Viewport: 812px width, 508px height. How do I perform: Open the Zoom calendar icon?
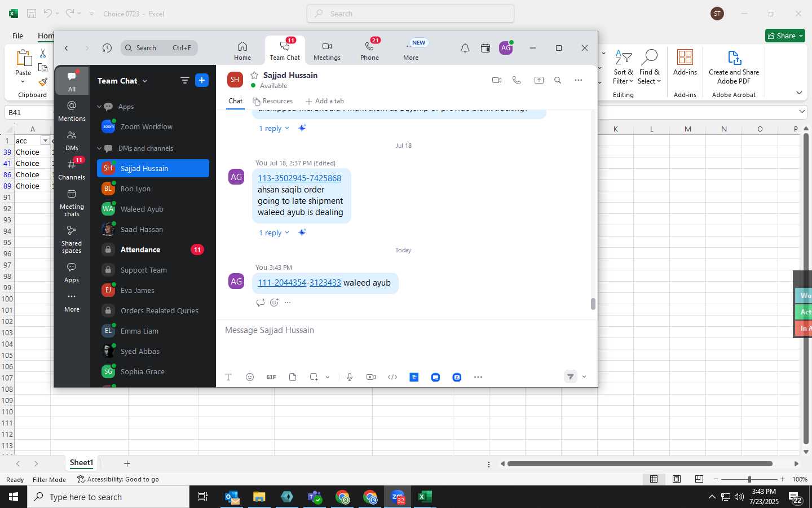pos(486,49)
